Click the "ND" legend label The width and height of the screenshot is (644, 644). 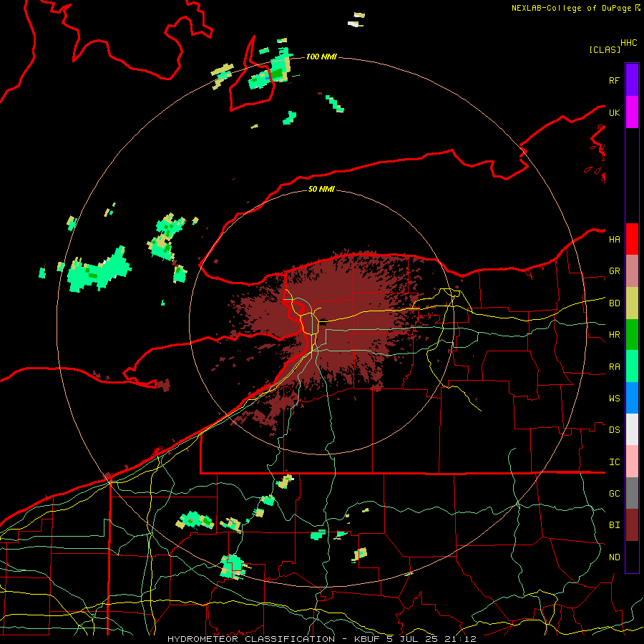click(x=615, y=557)
